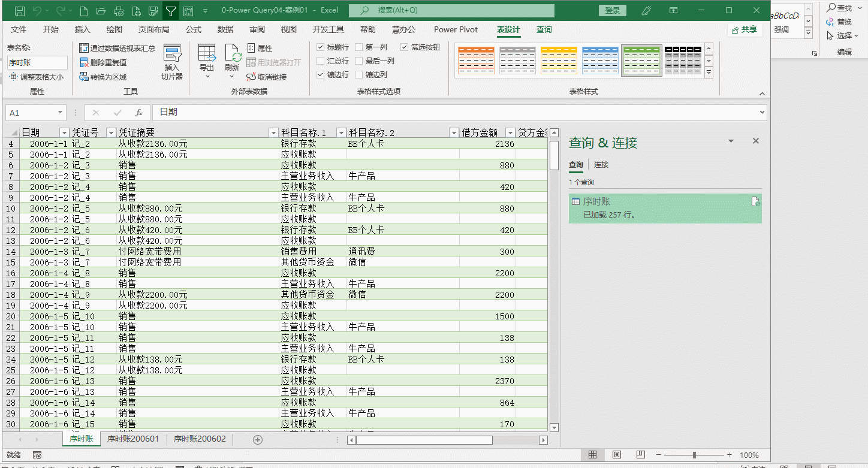This screenshot has width=868, height=468.
Task: Switch to Normal view icon in status bar
Action: (592, 455)
